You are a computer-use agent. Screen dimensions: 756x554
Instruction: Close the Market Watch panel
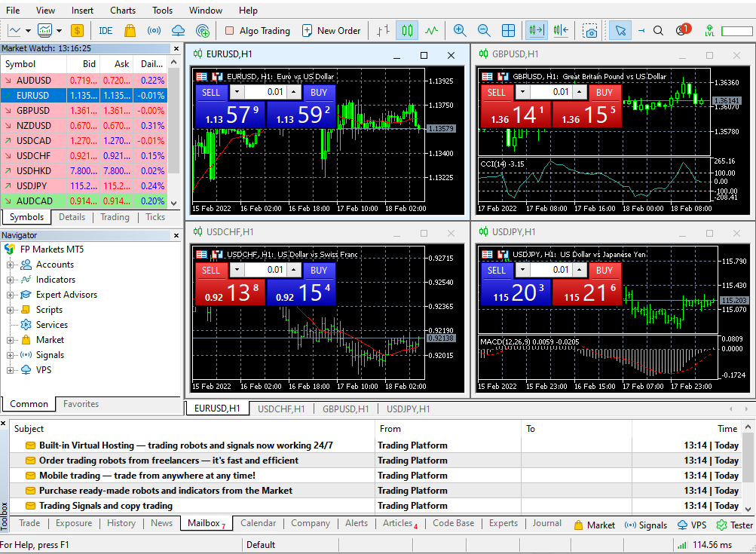point(176,49)
